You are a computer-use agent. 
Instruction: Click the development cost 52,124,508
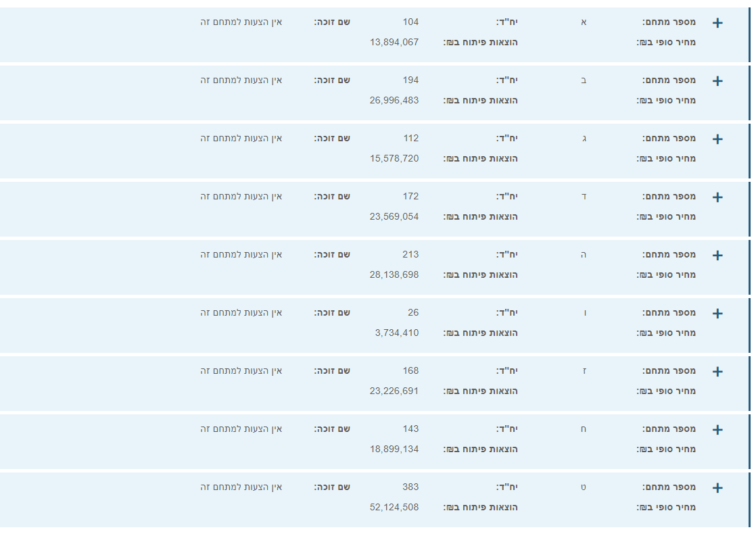coord(394,507)
